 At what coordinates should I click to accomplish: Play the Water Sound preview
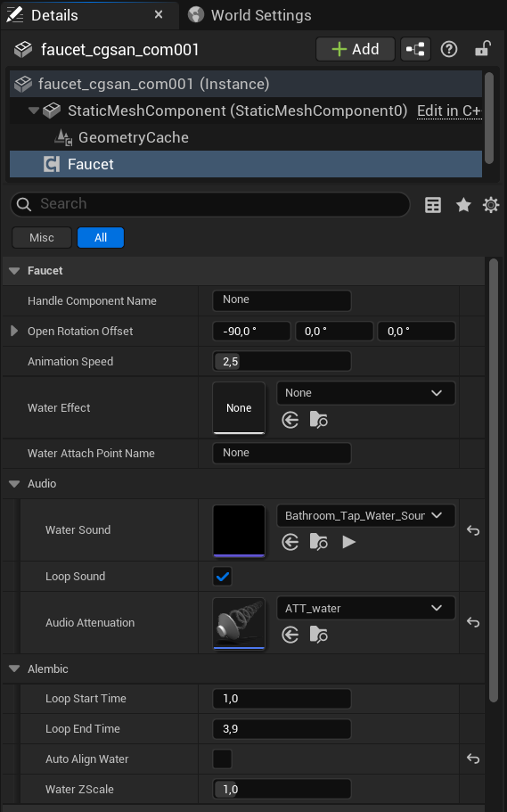tap(348, 542)
